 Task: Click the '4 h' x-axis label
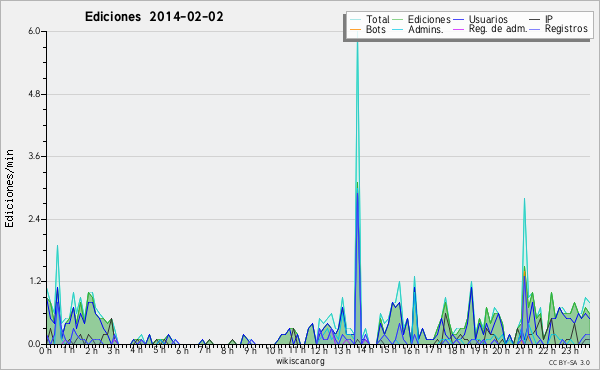136,350
